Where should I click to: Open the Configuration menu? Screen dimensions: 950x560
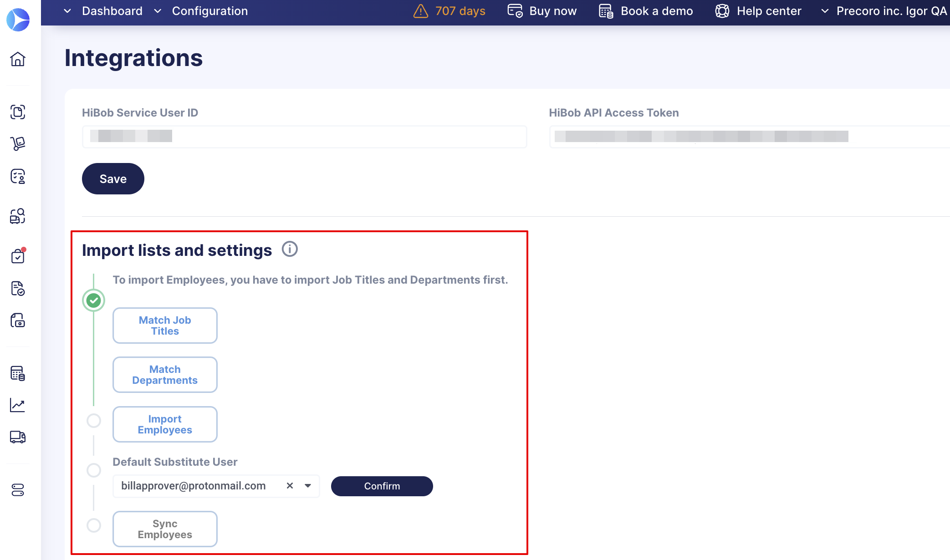[209, 11]
